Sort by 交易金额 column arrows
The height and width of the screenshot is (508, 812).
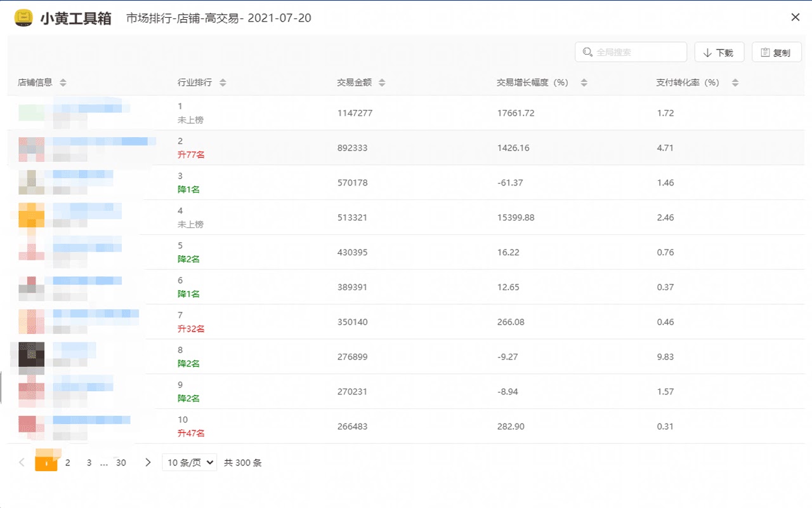[382, 83]
